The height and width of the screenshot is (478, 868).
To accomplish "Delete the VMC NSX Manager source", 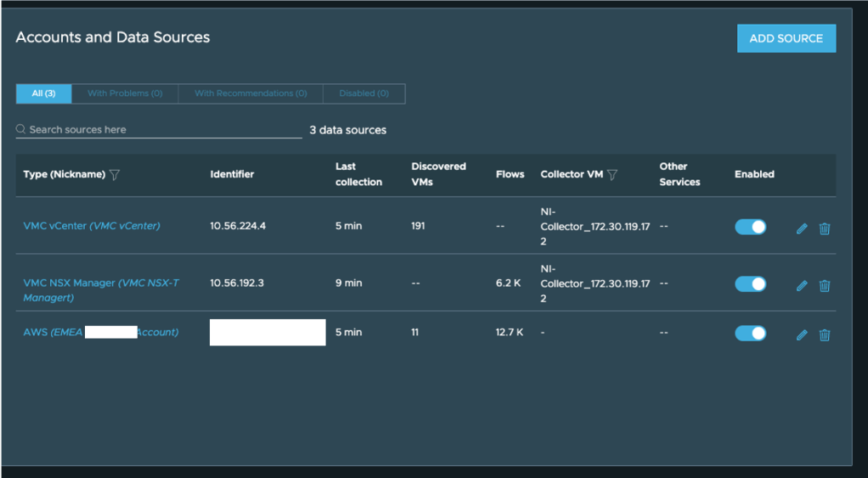I will pos(825,285).
